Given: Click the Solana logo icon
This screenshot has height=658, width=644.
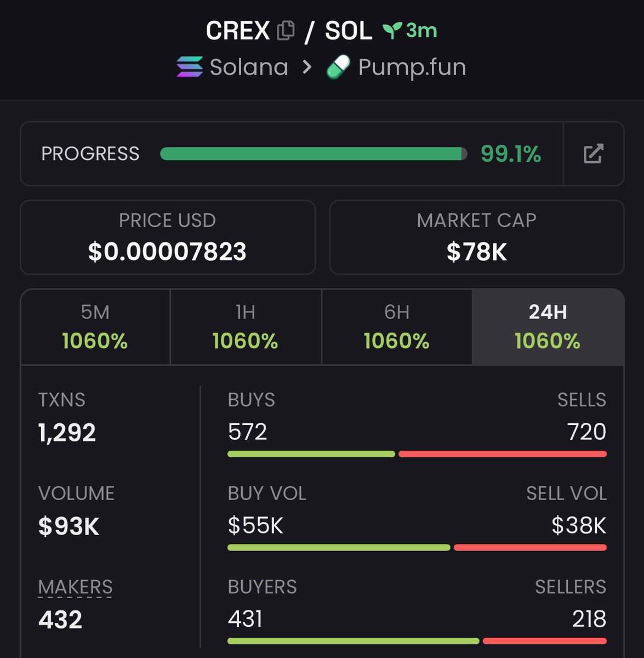Looking at the screenshot, I should (190, 67).
